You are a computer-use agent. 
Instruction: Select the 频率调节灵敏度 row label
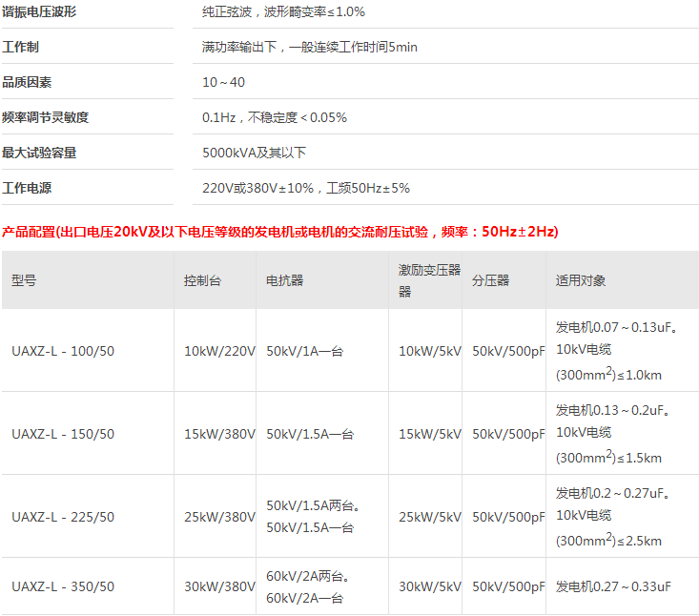click(46, 117)
